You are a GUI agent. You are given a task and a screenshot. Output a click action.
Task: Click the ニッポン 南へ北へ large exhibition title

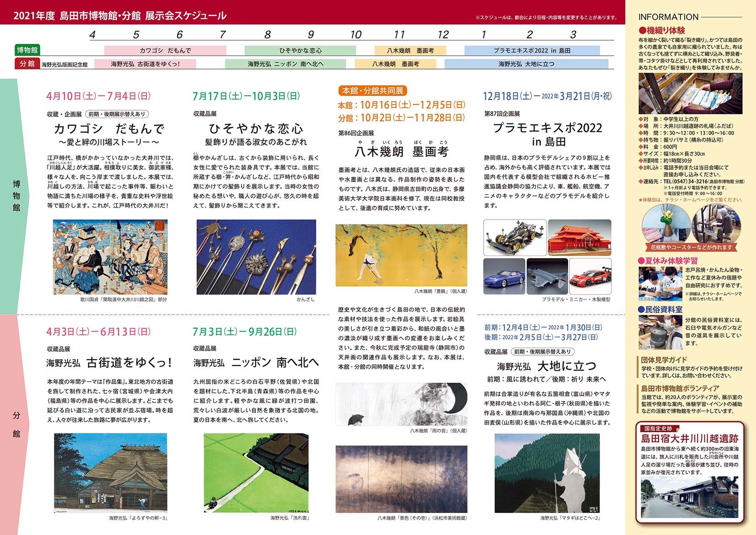point(275,362)
